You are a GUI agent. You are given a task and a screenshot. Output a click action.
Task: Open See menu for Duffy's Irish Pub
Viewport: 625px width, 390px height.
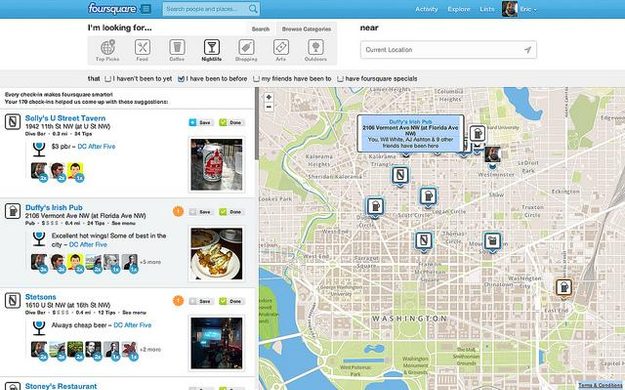pos(124,223)
